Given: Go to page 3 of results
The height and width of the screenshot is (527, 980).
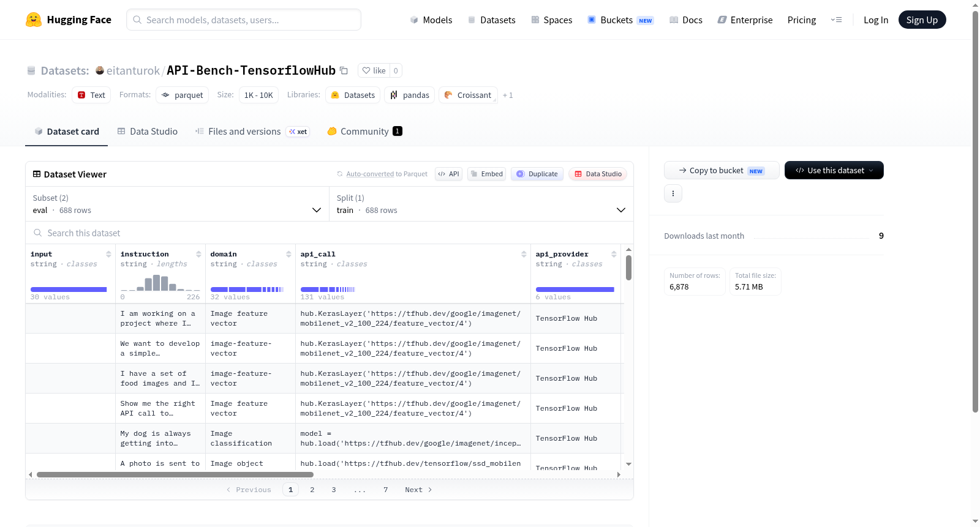Looking at the screenshot, I should (334, 490).
